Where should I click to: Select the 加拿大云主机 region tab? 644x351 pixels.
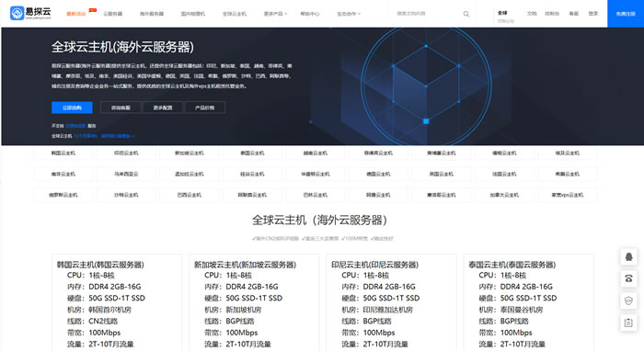coord(504,195)
